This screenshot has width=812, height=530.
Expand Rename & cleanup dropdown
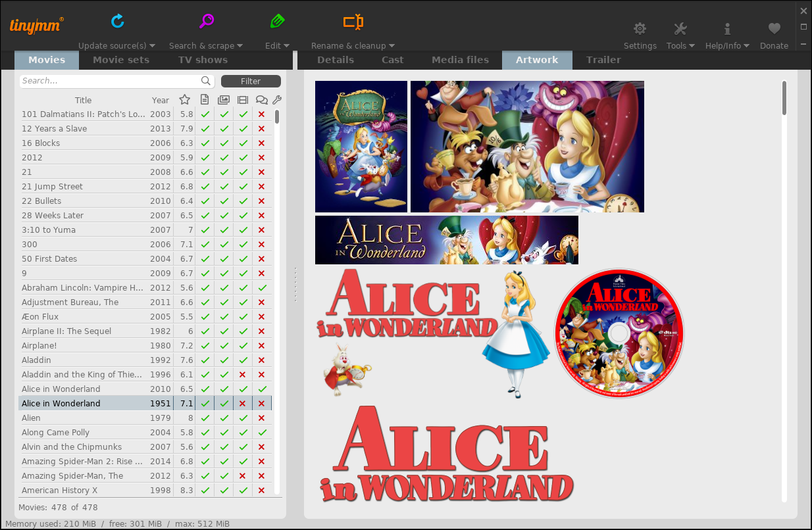tap(392, 46)
